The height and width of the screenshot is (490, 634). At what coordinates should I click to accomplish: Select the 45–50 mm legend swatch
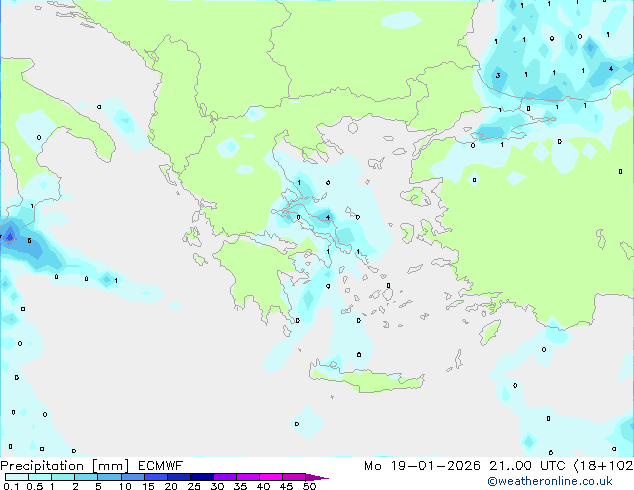(x=294, y=477)
